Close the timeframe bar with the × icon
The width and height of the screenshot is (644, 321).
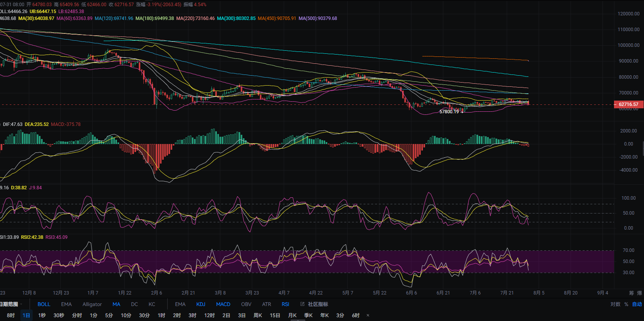click(368, 315)
